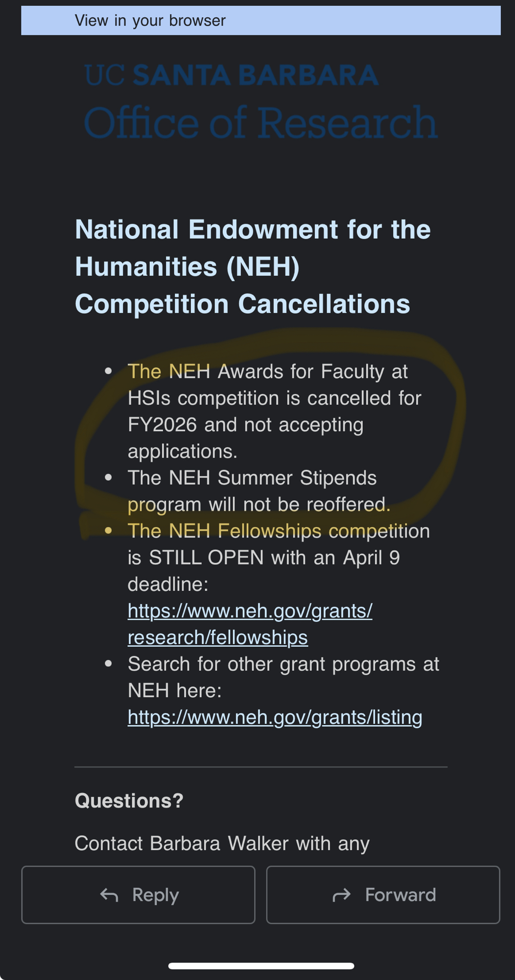
Task: Select the Questions? heading
Action: [x=129, y=801]
